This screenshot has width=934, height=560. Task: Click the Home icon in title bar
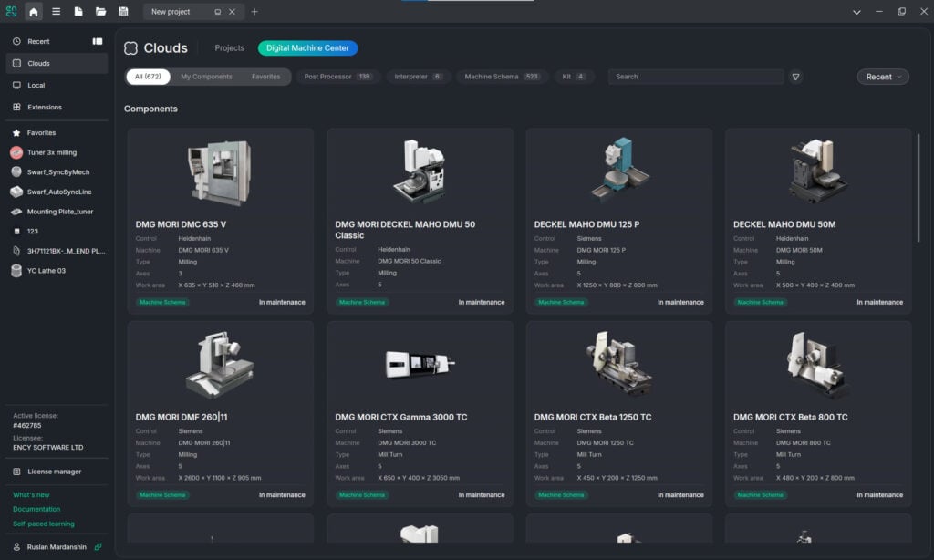click(34, 11)
